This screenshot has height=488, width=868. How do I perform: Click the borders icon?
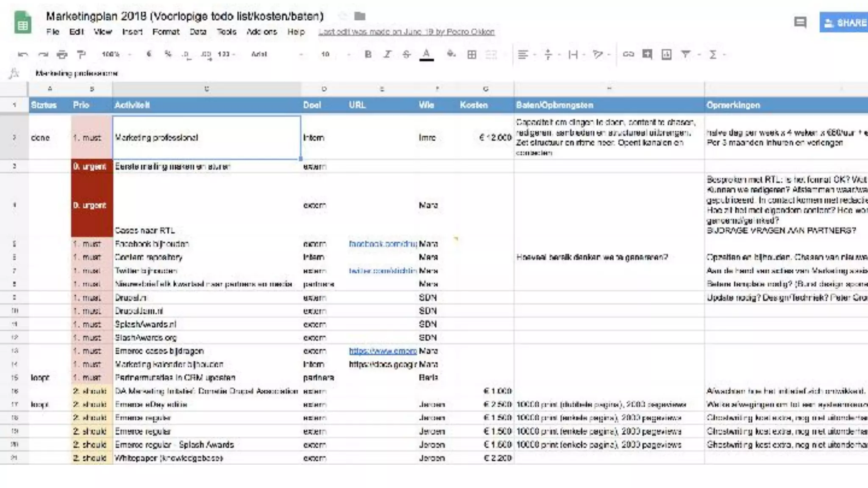tap(471, 54)
